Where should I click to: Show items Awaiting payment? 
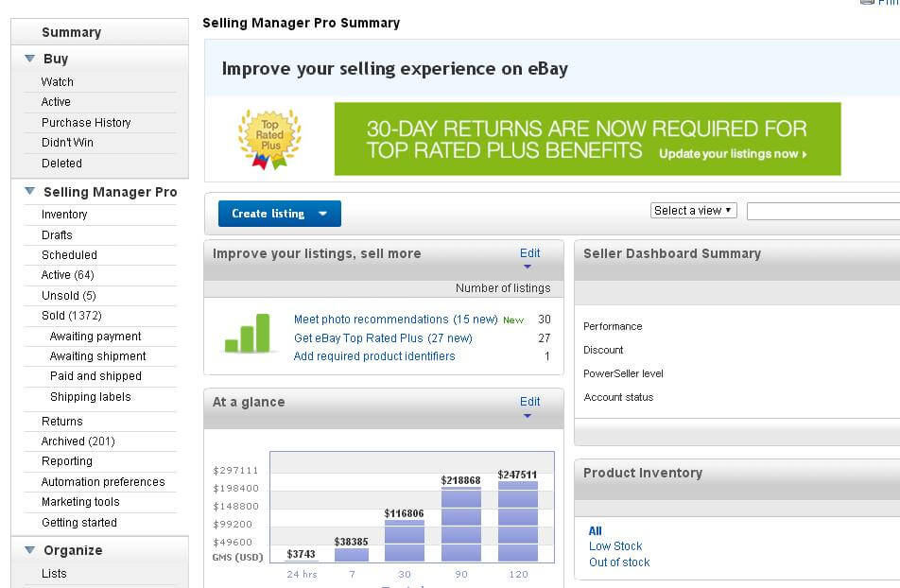point(95,337)
